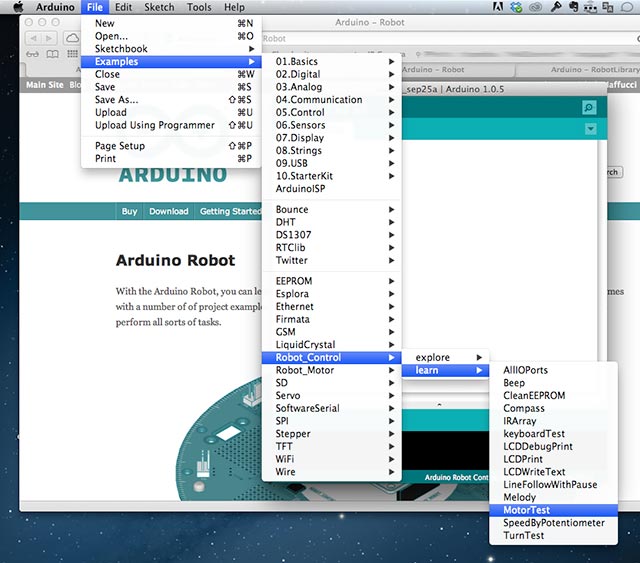
Task: Select the Compass example
Action: (553, 408)
